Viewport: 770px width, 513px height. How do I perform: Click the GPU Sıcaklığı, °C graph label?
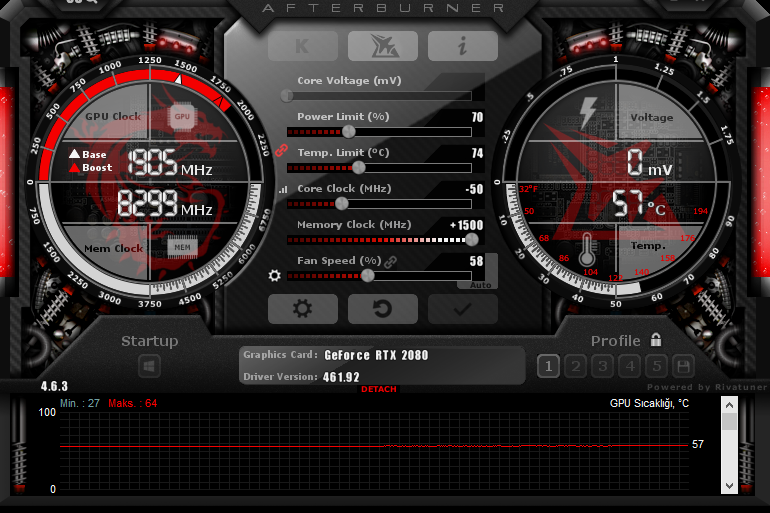[x=649, y=404]
